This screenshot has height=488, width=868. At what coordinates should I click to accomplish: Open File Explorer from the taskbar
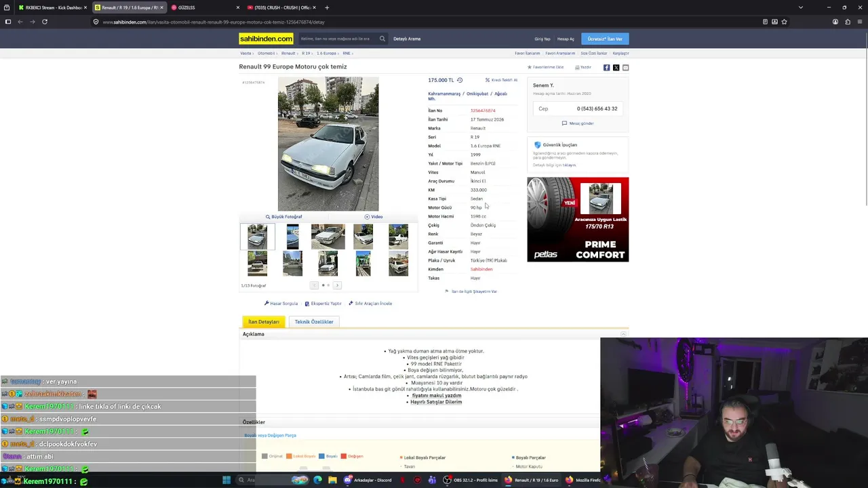(332, 480)
